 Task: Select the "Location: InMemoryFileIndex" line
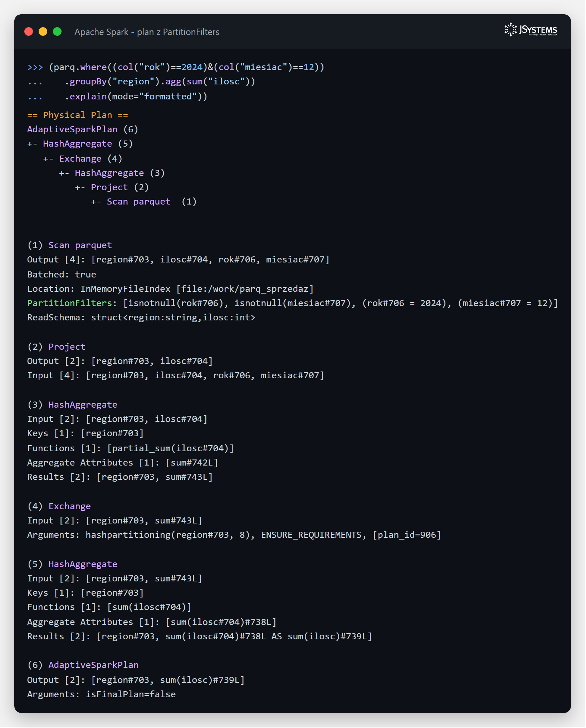coord(170,289)
